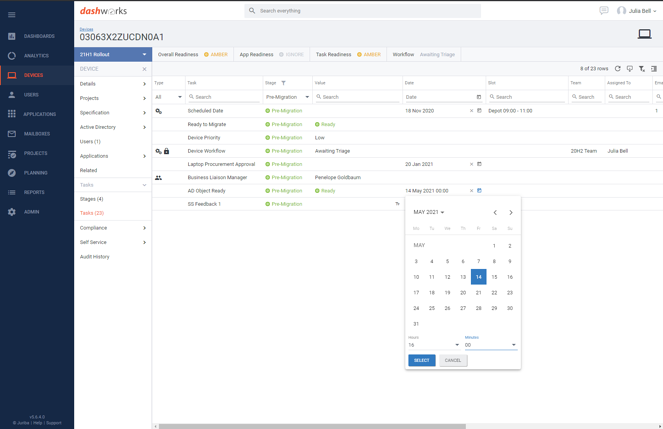Go to next month in calendar
This screenshot has height=429, width=663.
pyautogui.click(x=510, y=213)
